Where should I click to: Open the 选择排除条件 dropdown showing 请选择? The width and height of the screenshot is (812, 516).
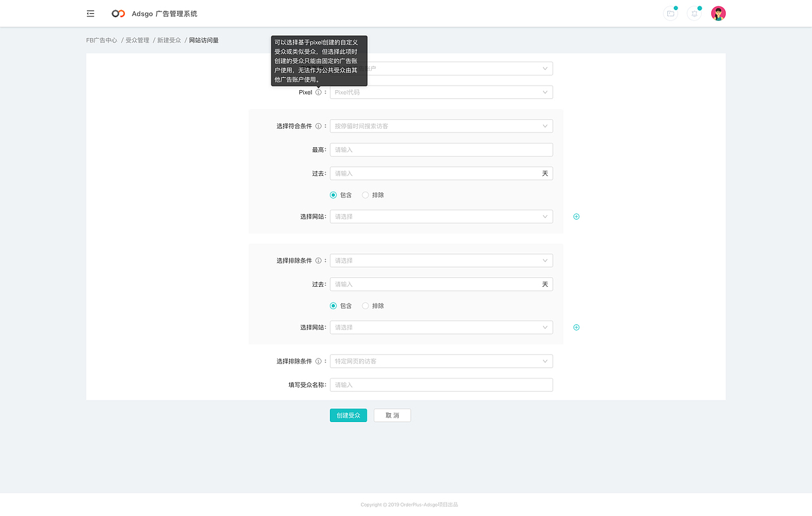coord(442,260)
